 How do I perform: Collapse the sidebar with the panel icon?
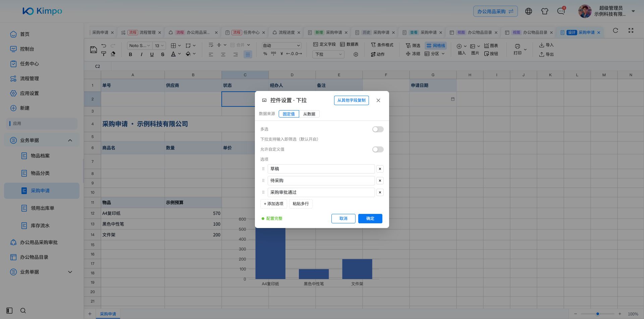pos(9,311)
